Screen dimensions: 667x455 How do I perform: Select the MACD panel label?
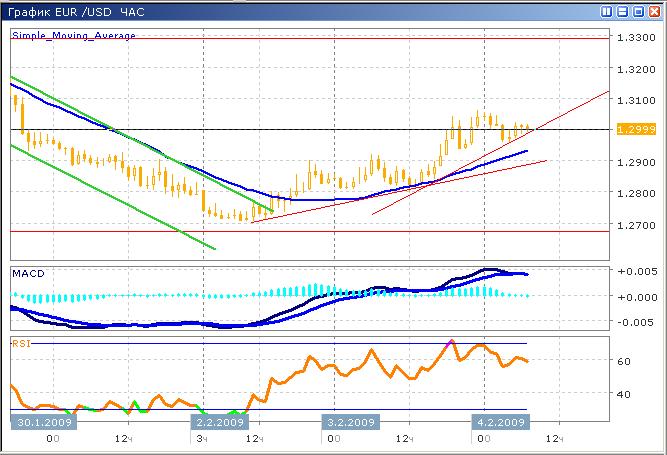28,272
